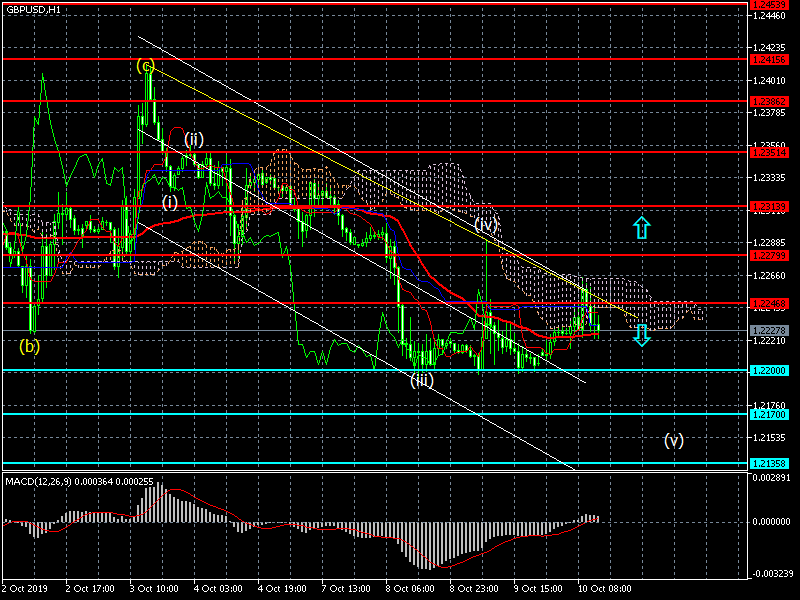Click the 1.22468 red level label
Viewport: 800px width, 600px height.
769,304
